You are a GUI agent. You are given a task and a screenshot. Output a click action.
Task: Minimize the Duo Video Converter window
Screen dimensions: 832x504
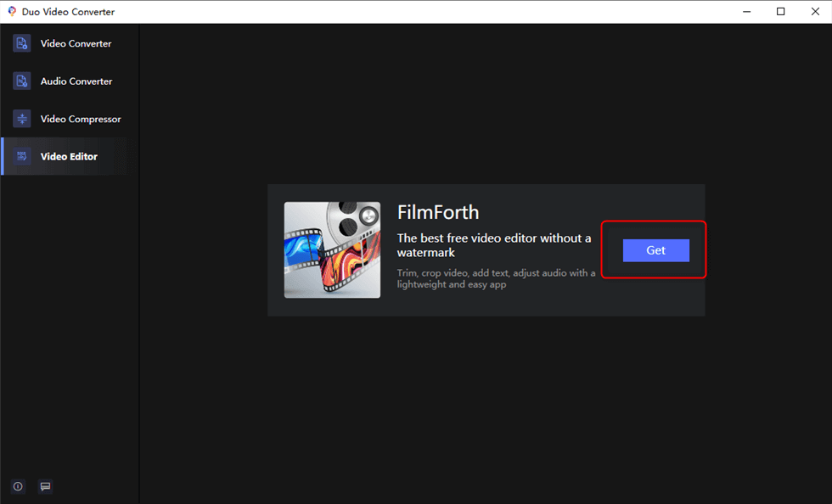click(746, 12)
